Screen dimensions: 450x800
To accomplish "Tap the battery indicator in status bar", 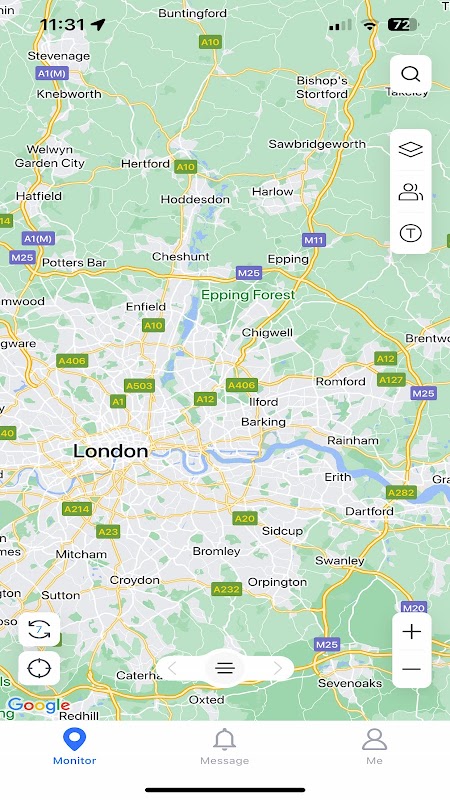I will [403, 24].
